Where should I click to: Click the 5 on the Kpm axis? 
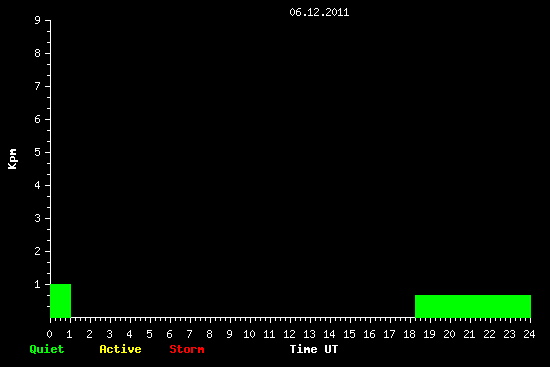pos(38,152)
